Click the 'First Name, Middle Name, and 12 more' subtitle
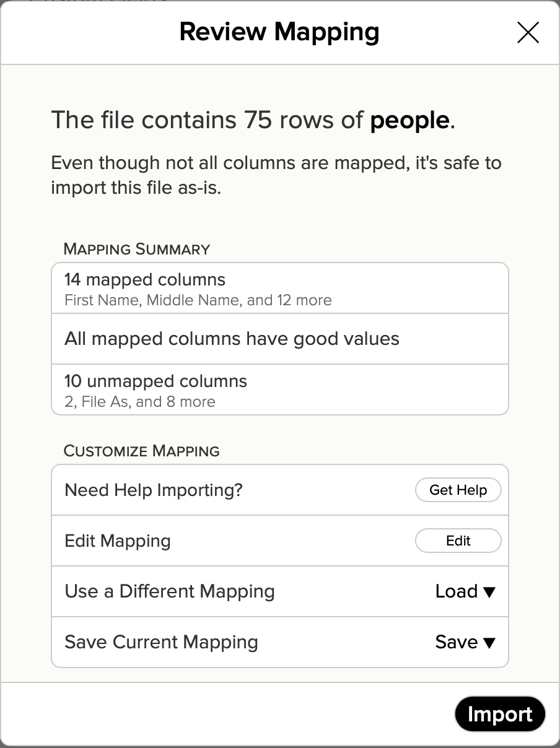This screenshot has height=748, width=560. click(x=198, y=300)
